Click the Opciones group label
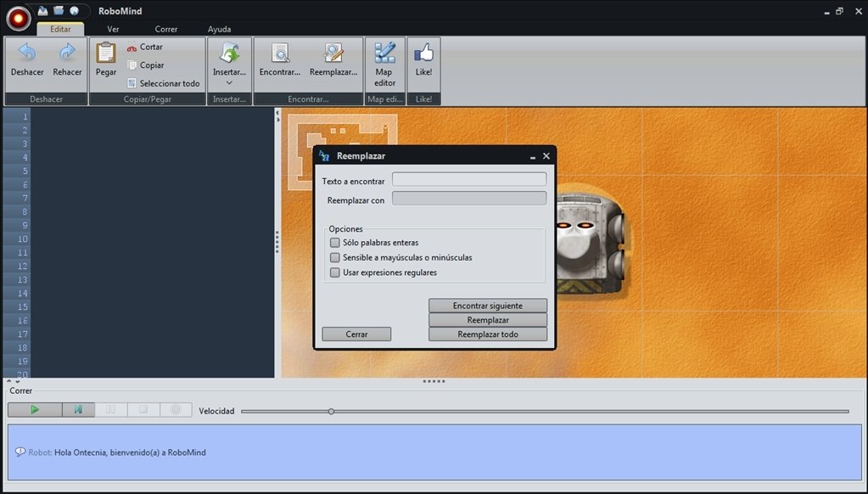Screen dimensions: 868x494 [346, 228]
